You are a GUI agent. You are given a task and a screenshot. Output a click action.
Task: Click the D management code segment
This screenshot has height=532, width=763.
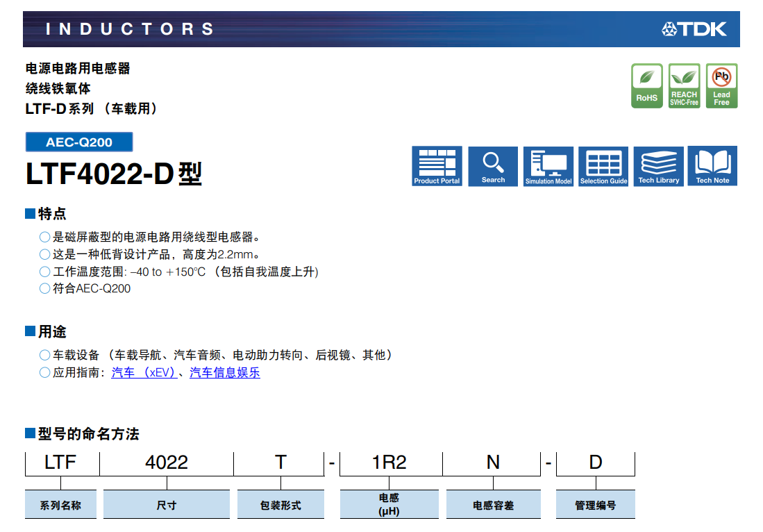click(x=596, y=463)
